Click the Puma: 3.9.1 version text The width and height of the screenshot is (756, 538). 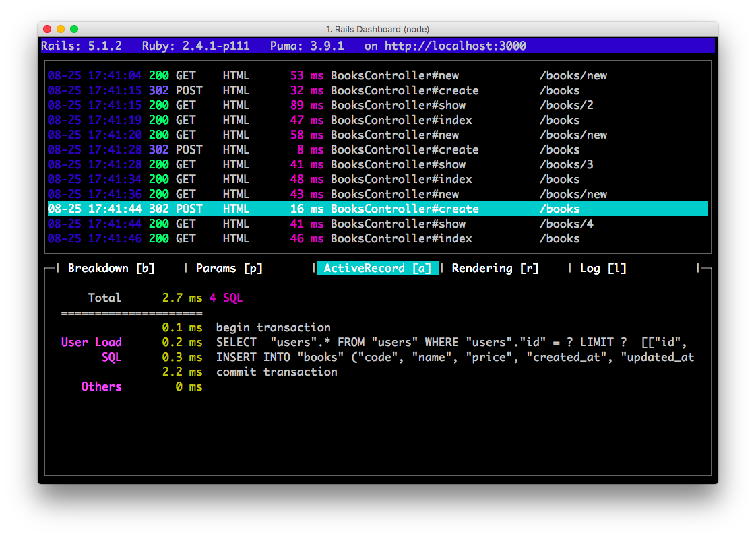click(307, 46)
